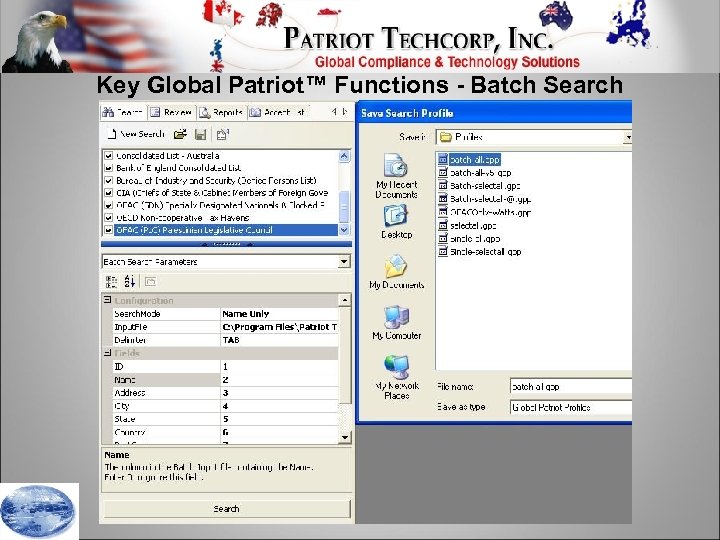Screen dimensions: 720x540
Task: Click the InputFile path value
Action: tap(279, 327)
